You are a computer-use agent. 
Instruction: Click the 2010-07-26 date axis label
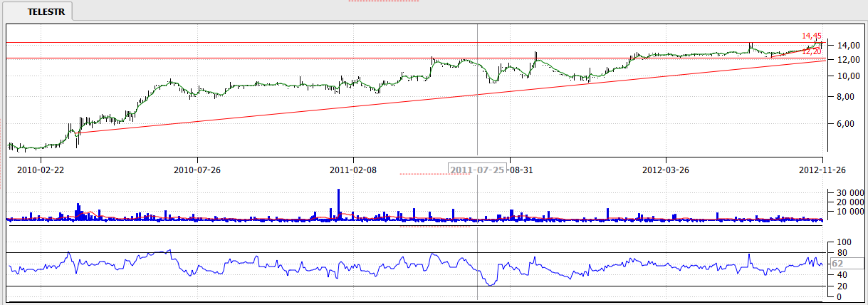click(197, 170)
